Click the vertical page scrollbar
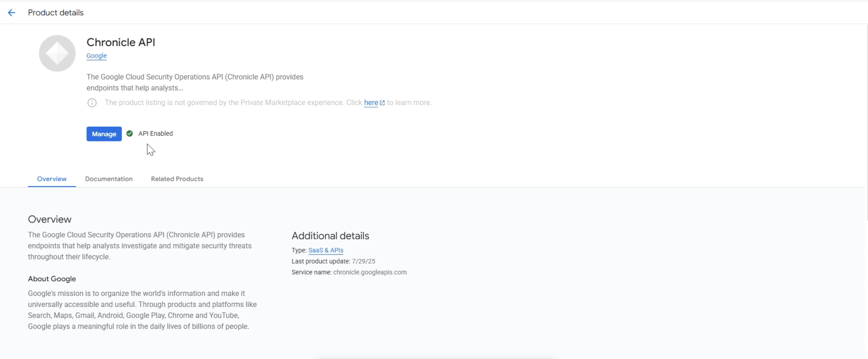 click(x=866, y=121)
